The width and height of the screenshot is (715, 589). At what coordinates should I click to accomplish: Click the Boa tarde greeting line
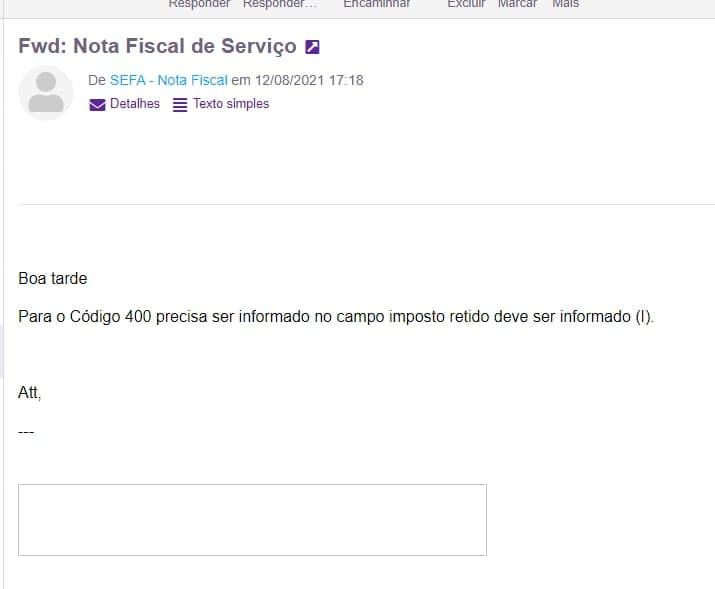coord(53,278)
